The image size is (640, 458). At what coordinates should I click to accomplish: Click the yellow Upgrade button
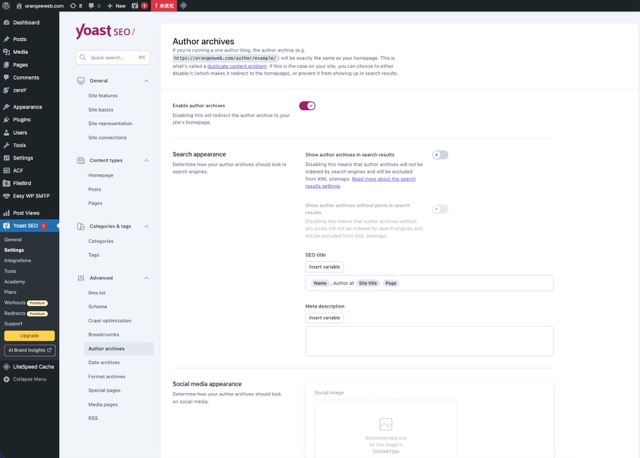pos(29,335)
